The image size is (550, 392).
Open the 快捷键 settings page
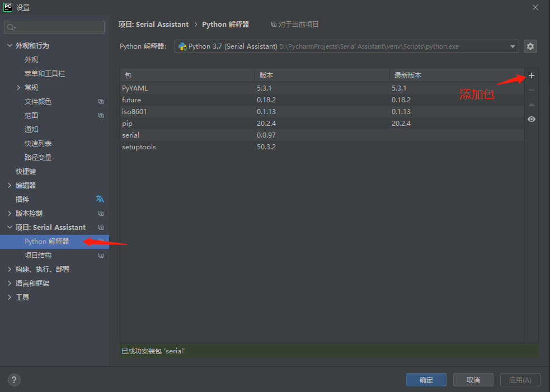click(25, 171)
